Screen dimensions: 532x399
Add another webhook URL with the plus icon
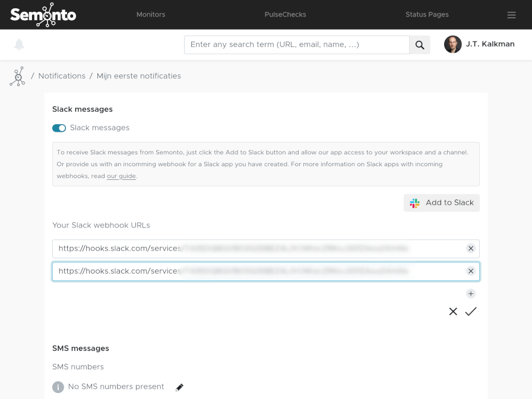click(x=471, y=293)
